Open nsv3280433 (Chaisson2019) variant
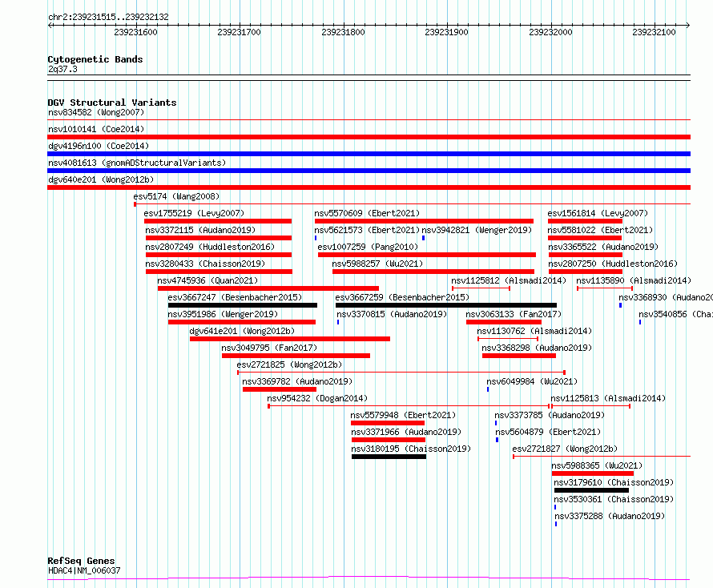 tap(205, 264)
